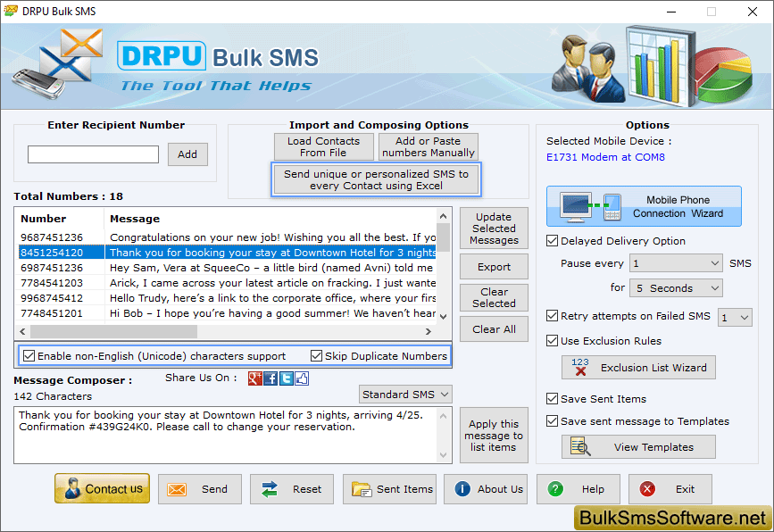The width and height of the screenshot is (774, 532).
Task: Click Add or Paste numbers Manually
Action: pos(429,146)
